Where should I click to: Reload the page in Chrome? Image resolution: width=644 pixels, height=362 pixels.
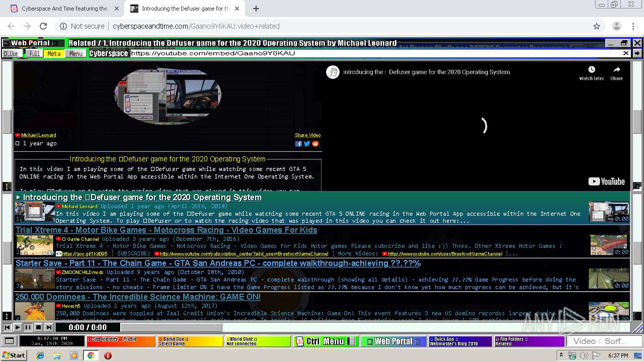pos(43,26)
